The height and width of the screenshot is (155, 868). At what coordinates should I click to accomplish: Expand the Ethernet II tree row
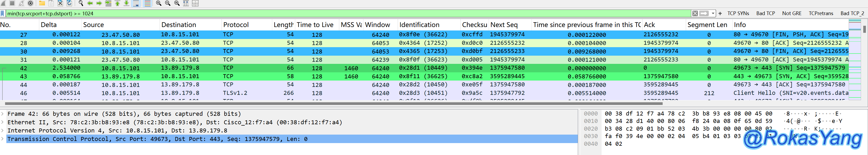[3, 122]
